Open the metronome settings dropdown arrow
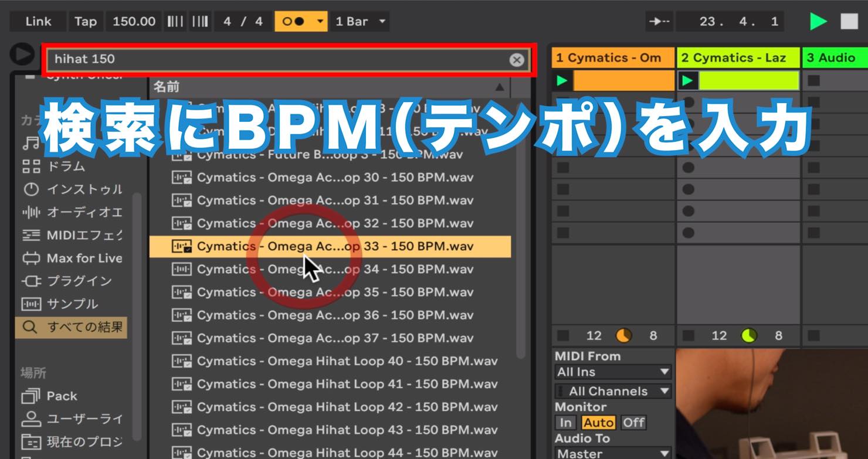The width and height of the screenshot is (868, 459). [320, 22]
